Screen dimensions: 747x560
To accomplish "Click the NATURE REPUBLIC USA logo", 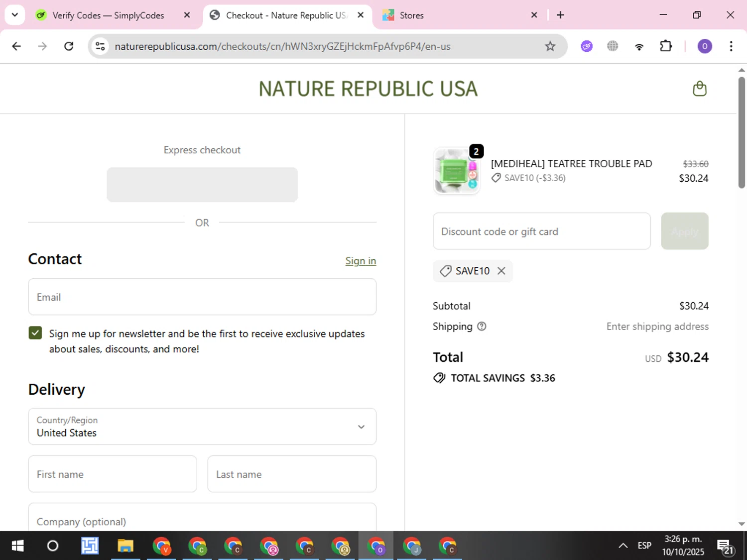I will pyautogui.click(x=368, y=89).
